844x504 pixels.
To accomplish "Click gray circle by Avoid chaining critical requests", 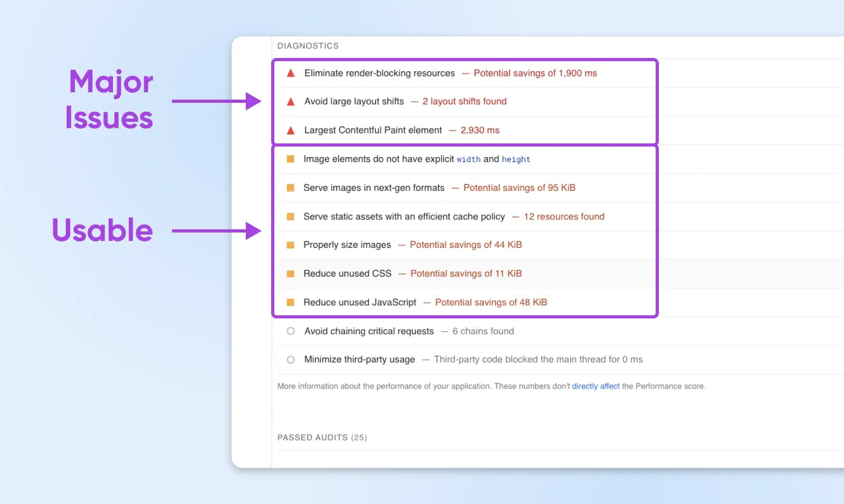I will 291,331.
